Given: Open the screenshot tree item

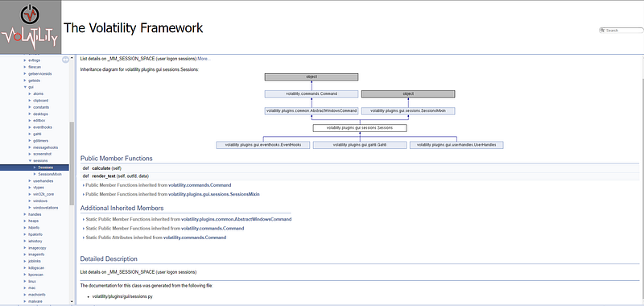Looking at the screenshot, I should pyautogui.click(x=42, y=154).
